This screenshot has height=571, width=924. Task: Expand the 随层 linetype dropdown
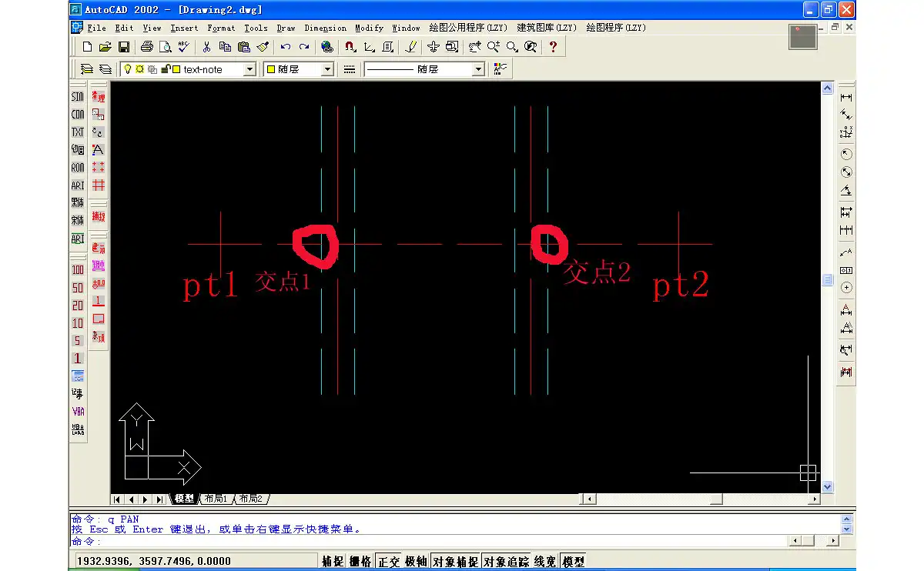(478, 69)
